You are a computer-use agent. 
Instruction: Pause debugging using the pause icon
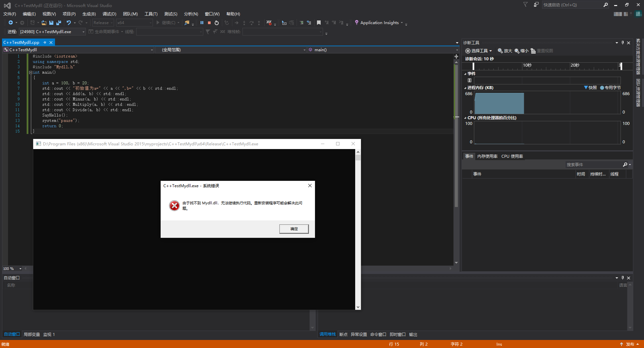click(202, 23)
